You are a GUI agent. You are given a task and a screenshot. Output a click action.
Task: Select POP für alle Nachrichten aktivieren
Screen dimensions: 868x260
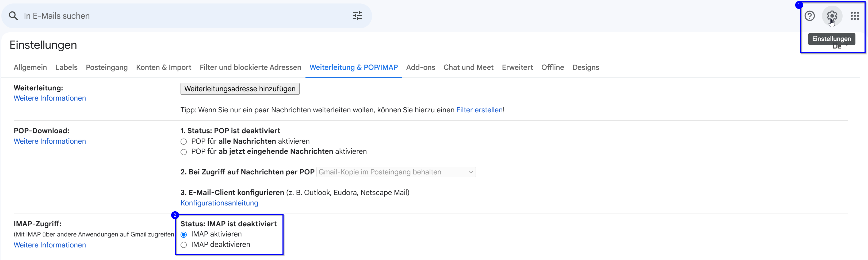pos(184,142)
